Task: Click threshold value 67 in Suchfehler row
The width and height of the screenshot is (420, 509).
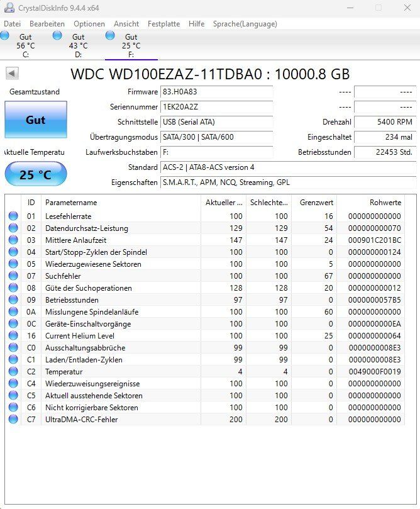Action: click(x=329, y=276)
